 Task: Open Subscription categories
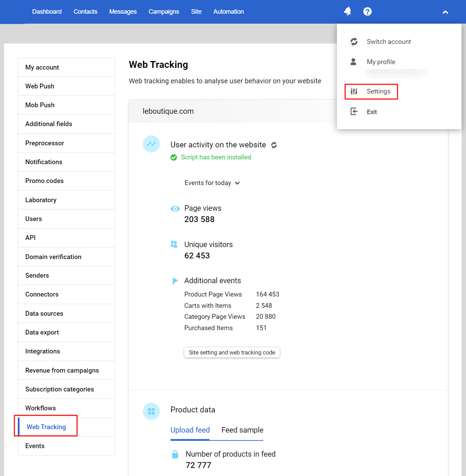[x=66, y=389]
